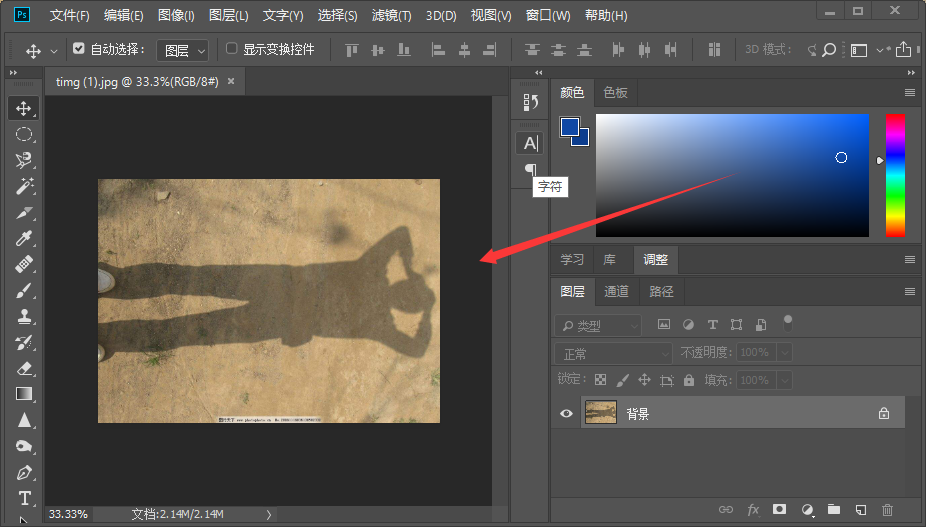The image size is (926, 527).
Task: Expand the 类型 layer filter dropdown
Action: (x=599, y=326)
